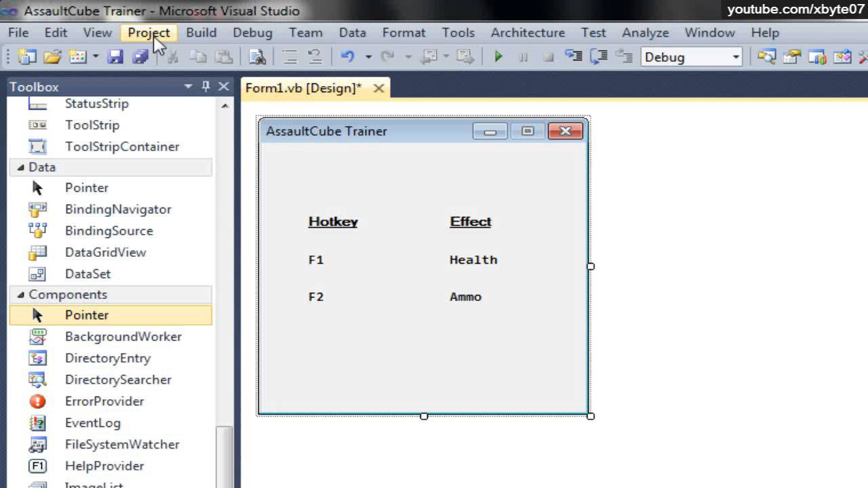This screenshot has height=488, width=868.
Task: Open Toolbox window position dropdown arrow
Action: coord(189,87)
